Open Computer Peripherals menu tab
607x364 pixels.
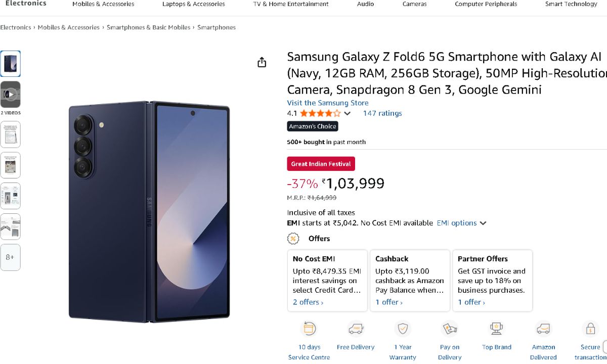(486, 4)
